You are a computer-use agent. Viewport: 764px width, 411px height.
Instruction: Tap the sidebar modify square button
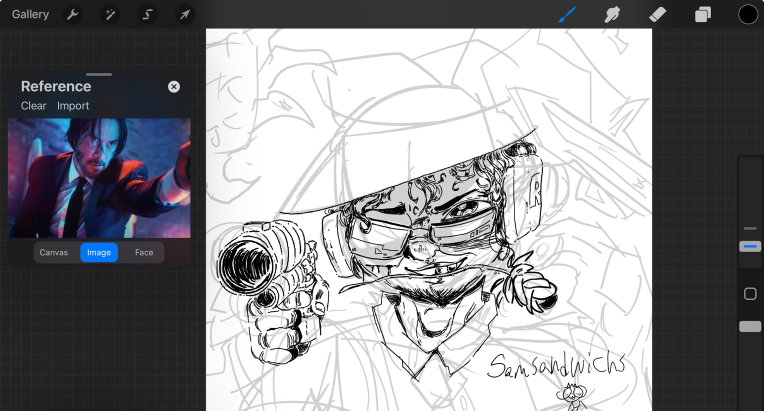[x=750, y=294]
